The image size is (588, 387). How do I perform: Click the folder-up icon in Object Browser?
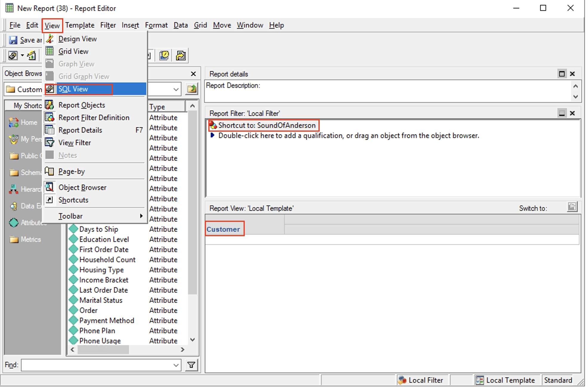click(192, 89)
